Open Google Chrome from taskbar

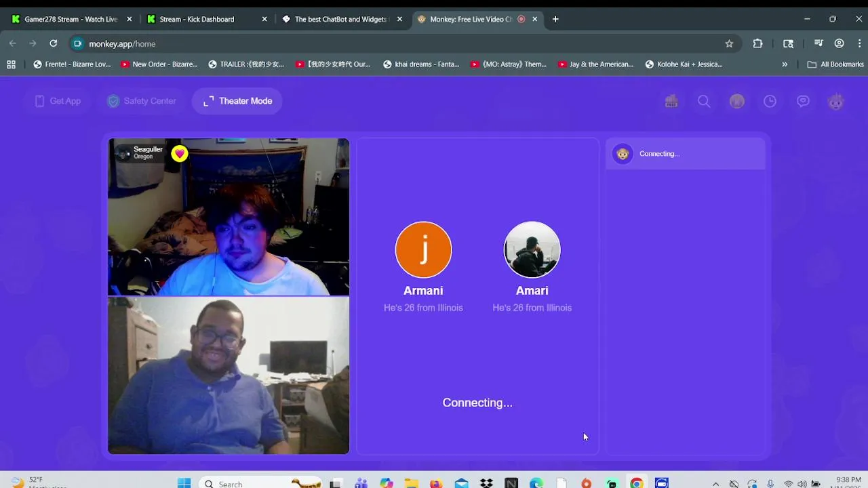(636, 483)
